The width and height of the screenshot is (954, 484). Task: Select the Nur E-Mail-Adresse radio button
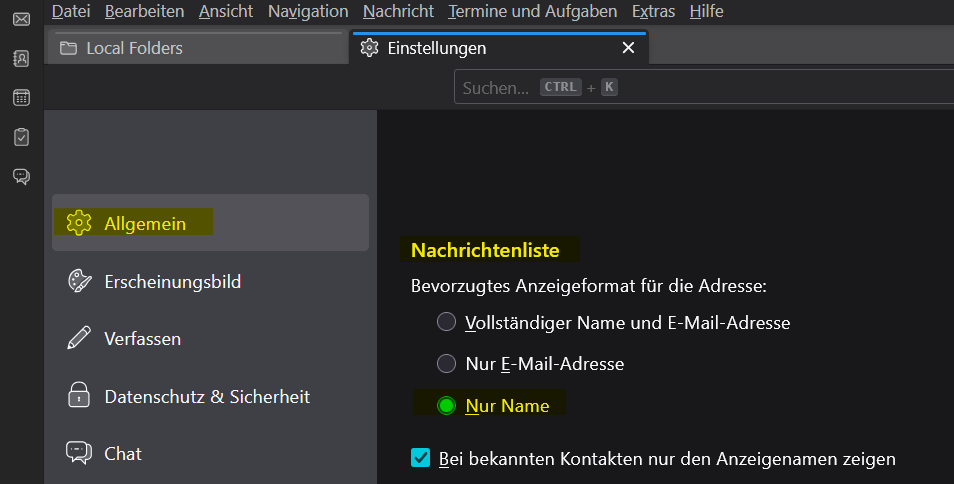(446, 364)
